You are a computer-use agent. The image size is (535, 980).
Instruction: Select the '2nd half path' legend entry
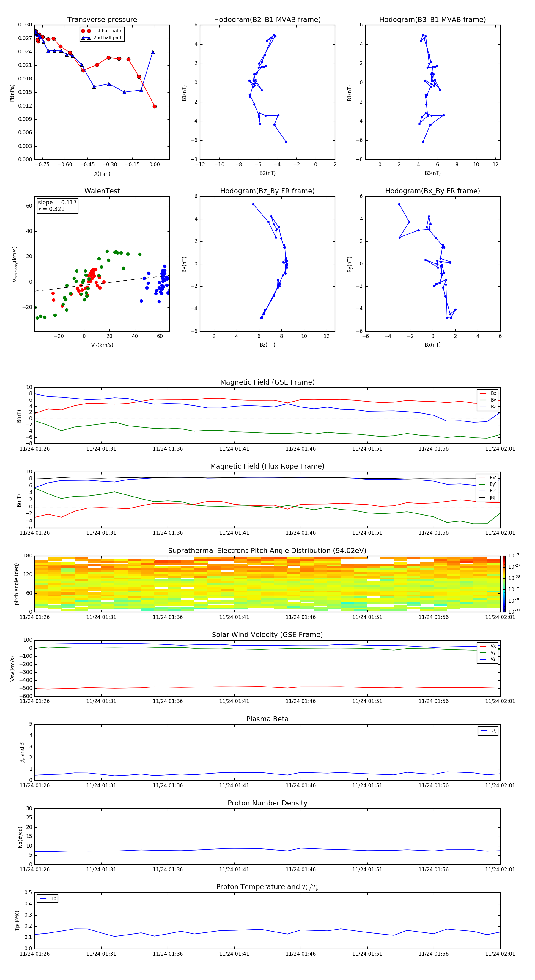tap(102, 38)
